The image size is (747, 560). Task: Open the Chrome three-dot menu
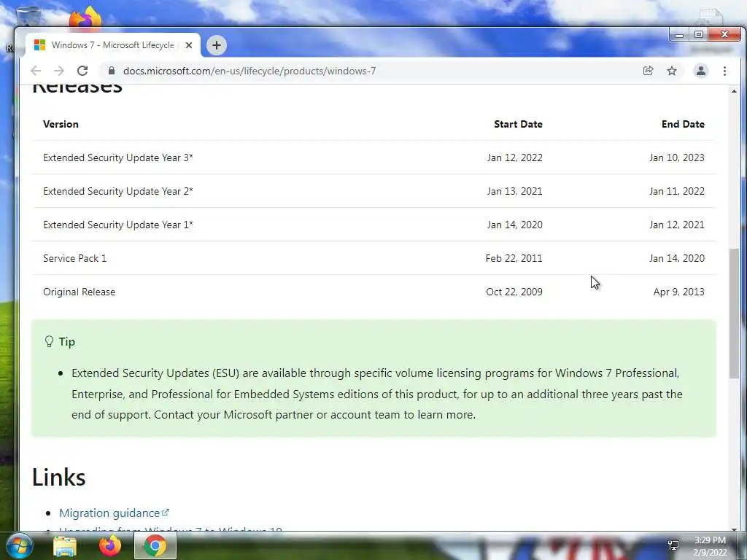pos(724,71)
